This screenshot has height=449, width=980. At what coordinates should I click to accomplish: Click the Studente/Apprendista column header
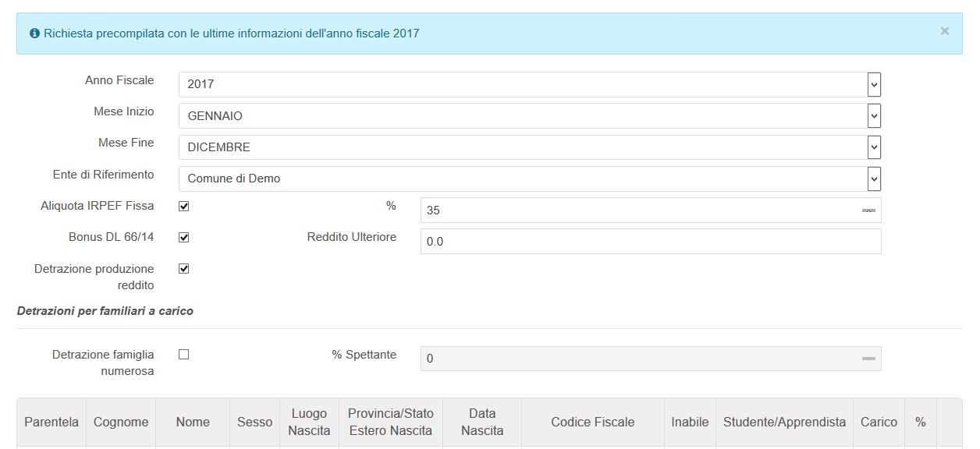coord(784,422)
